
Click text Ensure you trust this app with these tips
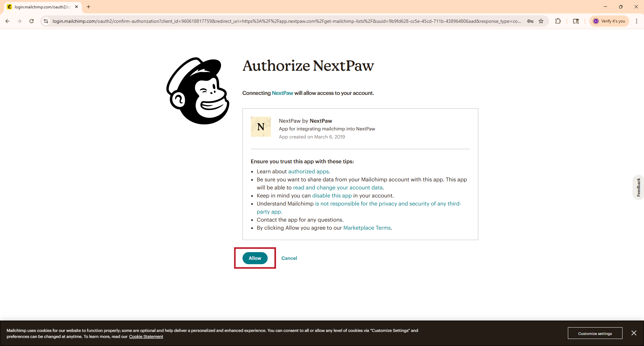coord(302,162)
